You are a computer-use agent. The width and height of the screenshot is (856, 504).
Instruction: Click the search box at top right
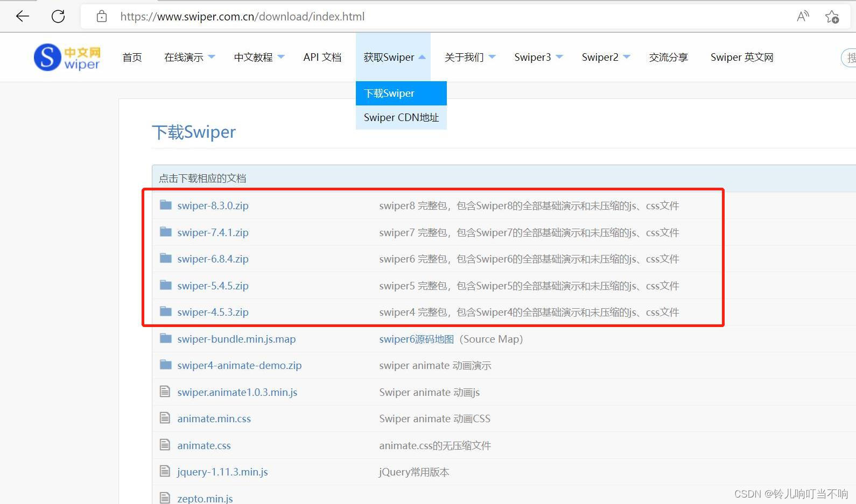click(848, 58)
